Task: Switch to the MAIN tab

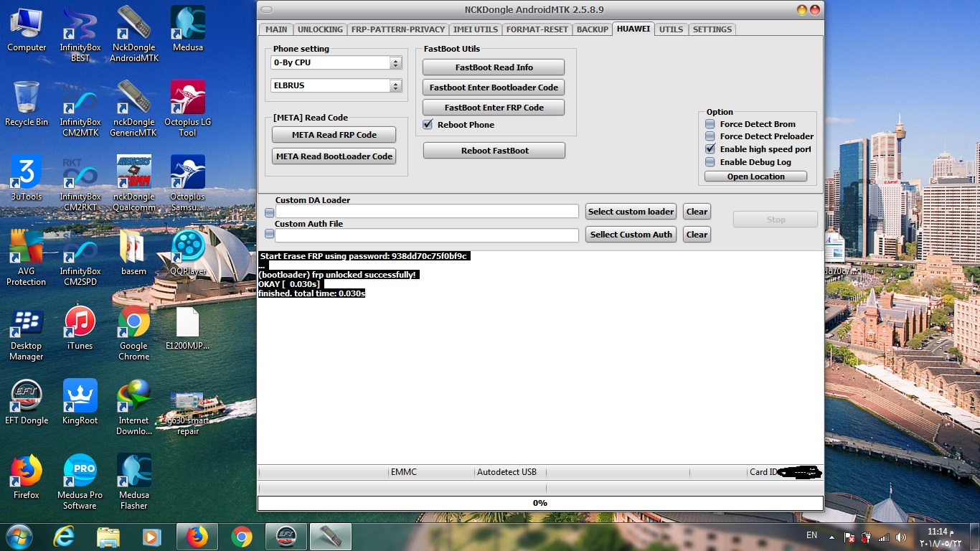Action: tap(276, 29)
